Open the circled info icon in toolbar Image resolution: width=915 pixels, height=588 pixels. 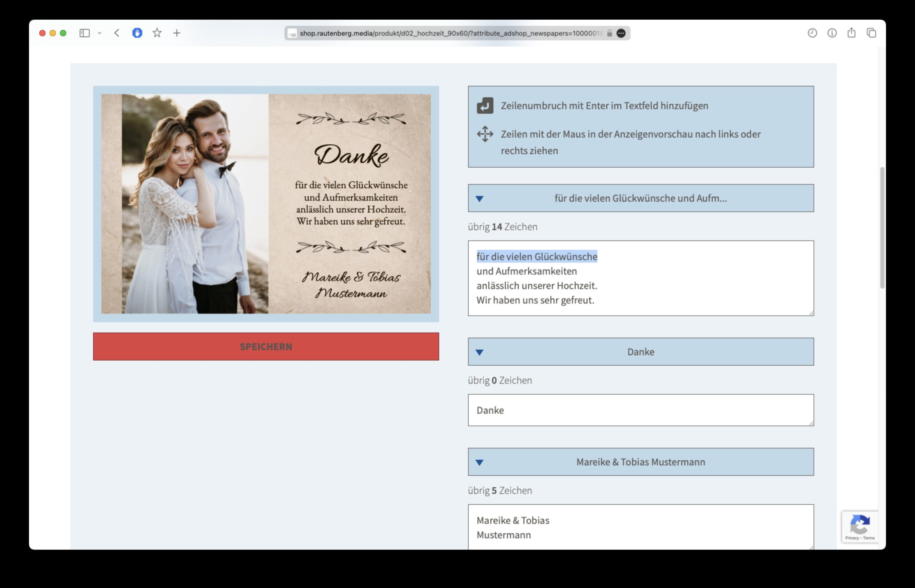832,33
